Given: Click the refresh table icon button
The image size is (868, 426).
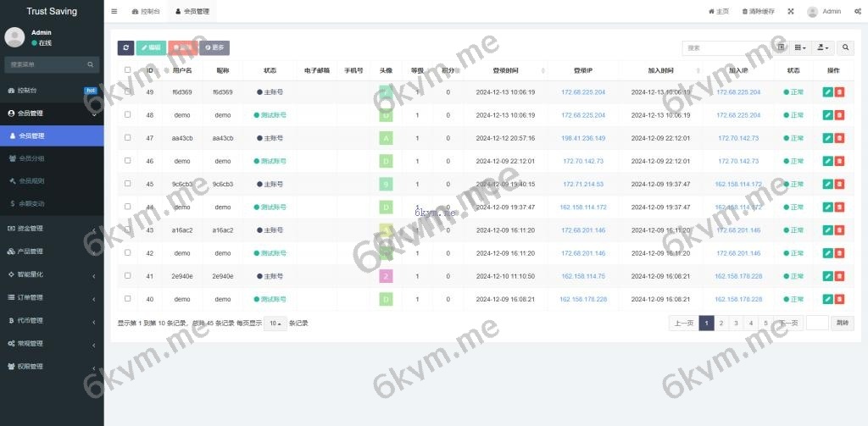Looking at the screenshot, I should (125, 48).
